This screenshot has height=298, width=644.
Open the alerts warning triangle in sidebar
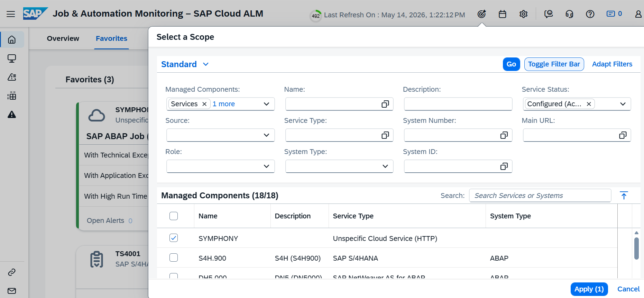pos(12,115)
